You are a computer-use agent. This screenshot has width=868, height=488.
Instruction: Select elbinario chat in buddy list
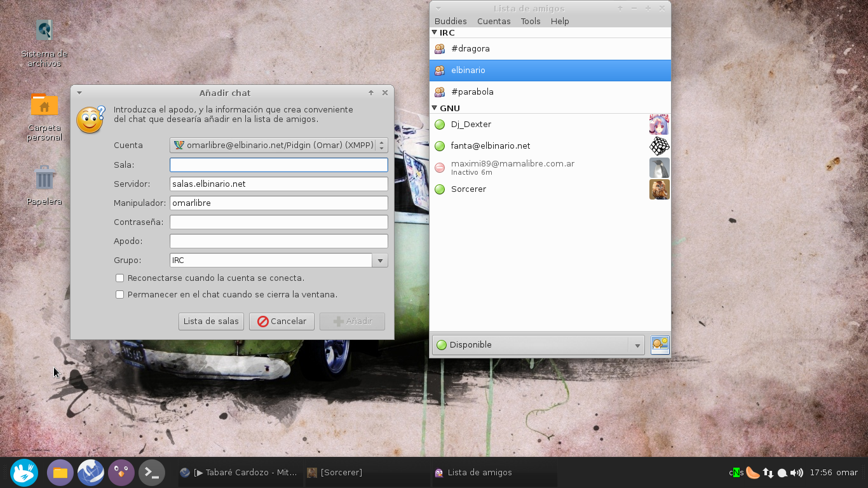coord(550,71)
